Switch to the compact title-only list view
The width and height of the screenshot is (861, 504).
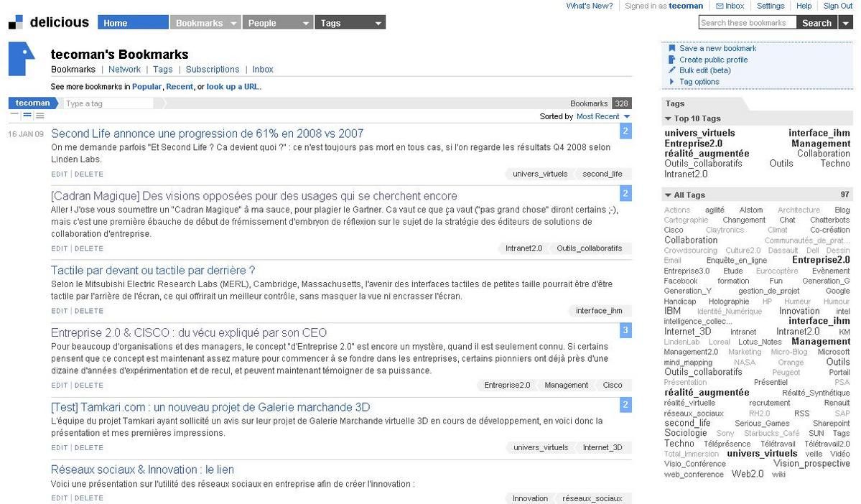click(15, 116)
